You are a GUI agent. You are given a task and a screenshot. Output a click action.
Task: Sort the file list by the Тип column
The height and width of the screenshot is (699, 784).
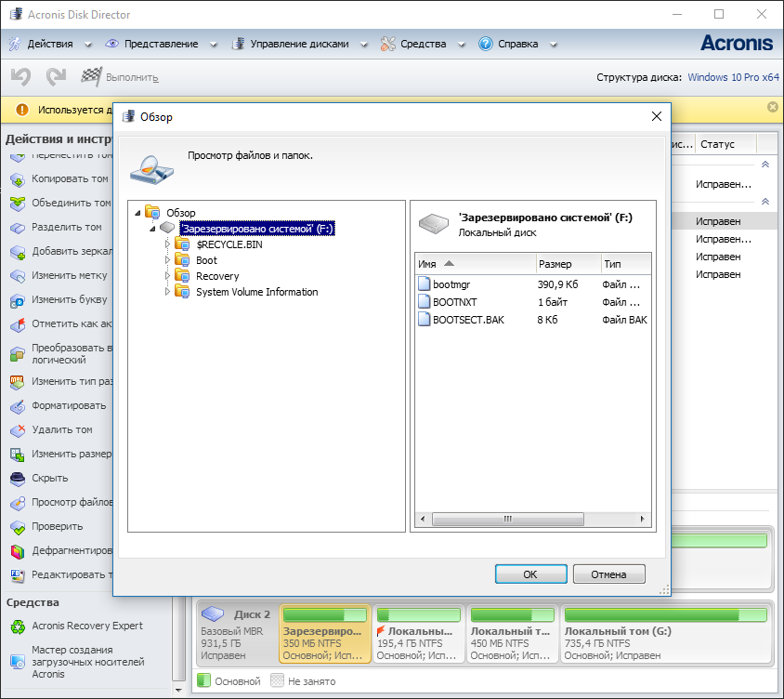(x=626, y=264)
